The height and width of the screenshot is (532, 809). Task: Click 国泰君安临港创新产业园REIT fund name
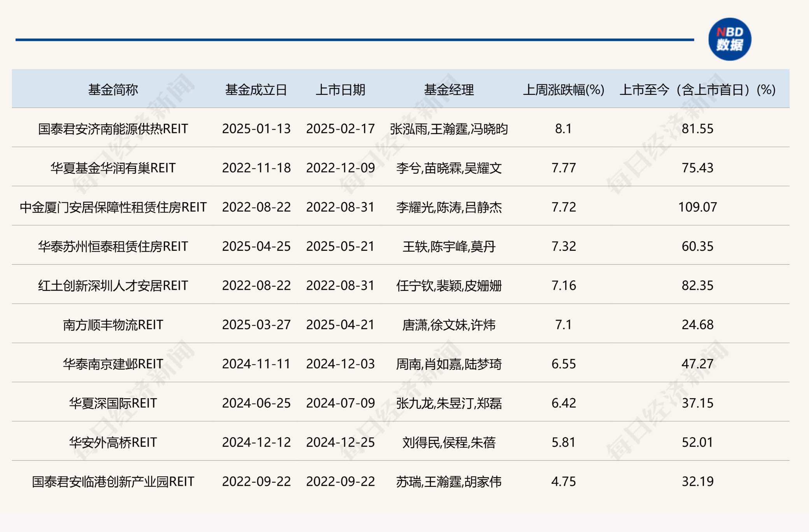113,482
